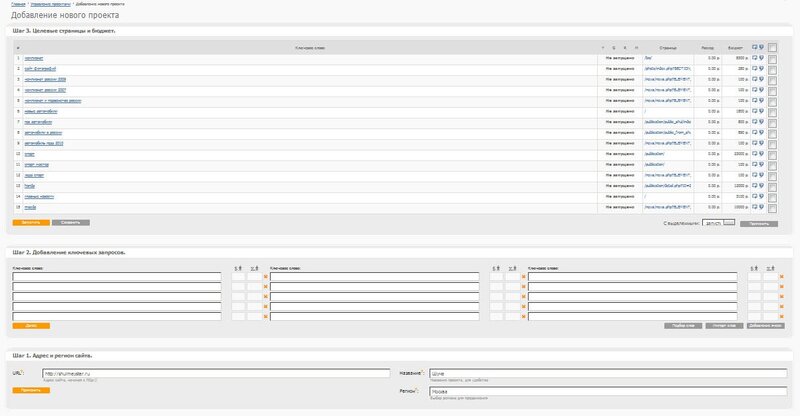800x416 pixels.
Task: Open the 'Главная' breadcrumb link
Action: (18, 4)
